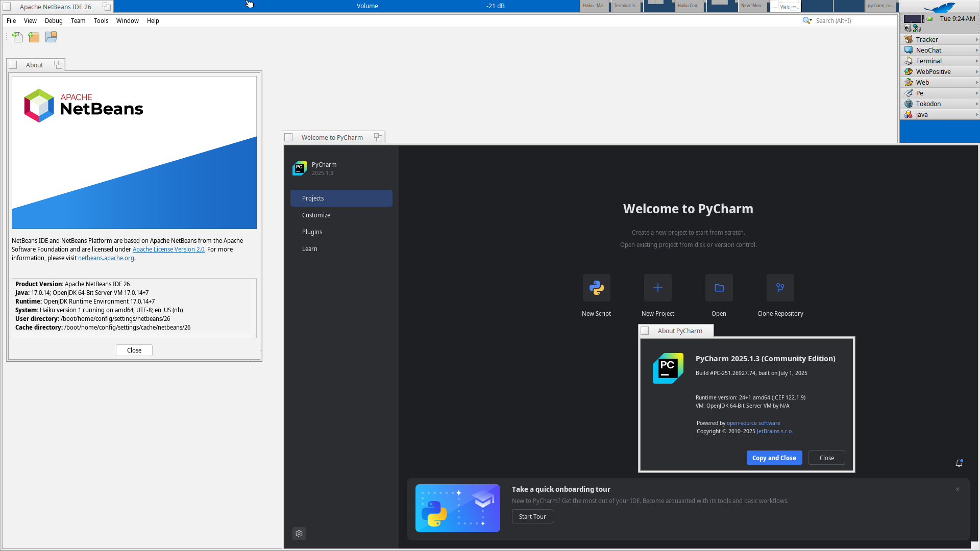Image resolution: width=980 pixels, height=551 pixels.
Task: Open the Haiku leaf menu in the Deskbar
Action: coord(939,7)
